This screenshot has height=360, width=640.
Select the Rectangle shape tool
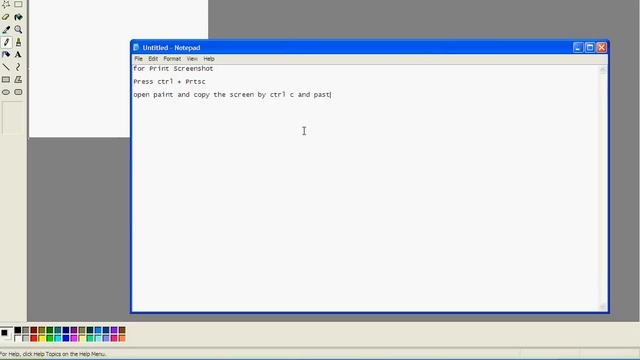click(x=6, y=80)
